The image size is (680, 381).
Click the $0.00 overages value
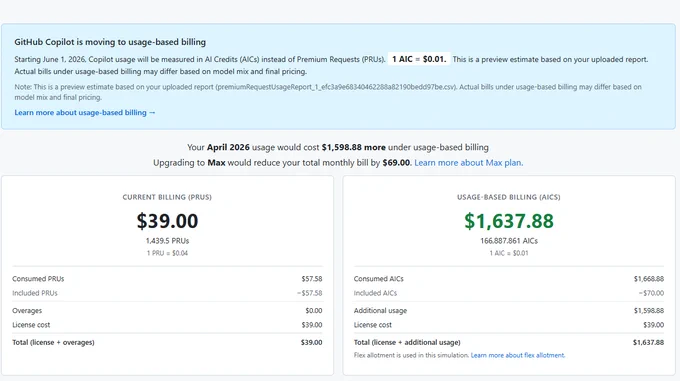click(x=314, y=311)
